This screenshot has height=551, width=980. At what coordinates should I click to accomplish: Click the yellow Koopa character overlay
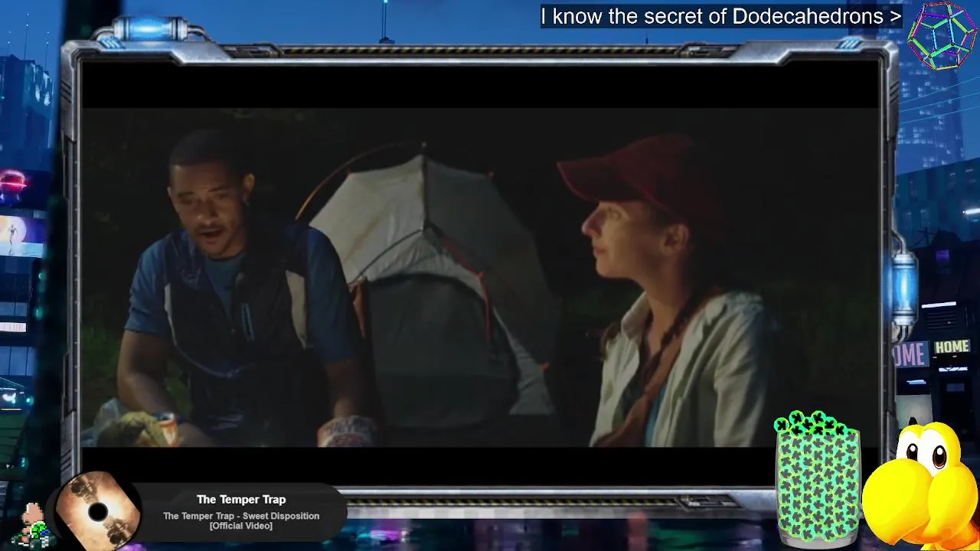(921, 484)
